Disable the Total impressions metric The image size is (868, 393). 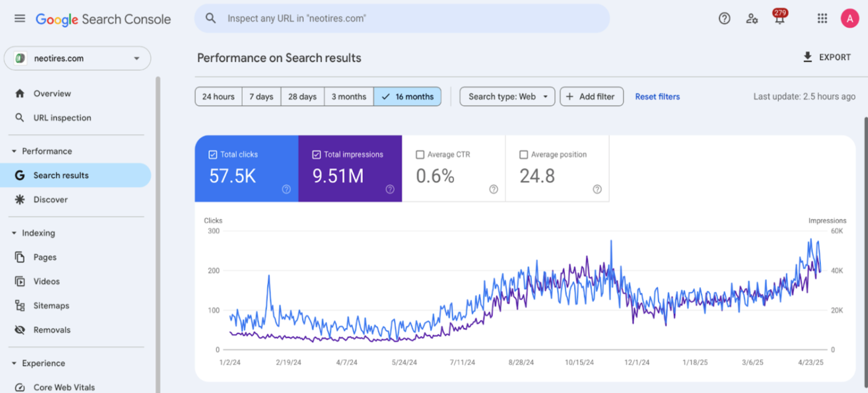pos(316,154)
